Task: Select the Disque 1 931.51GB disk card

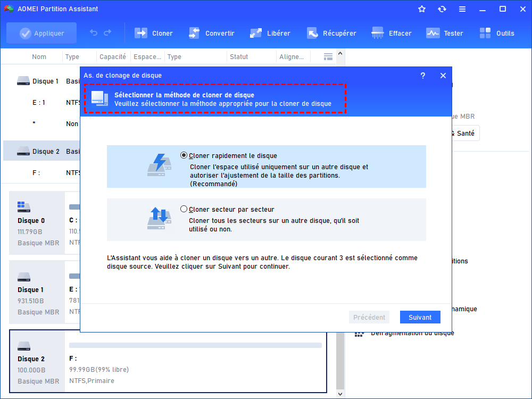Action: pos(37,292)
